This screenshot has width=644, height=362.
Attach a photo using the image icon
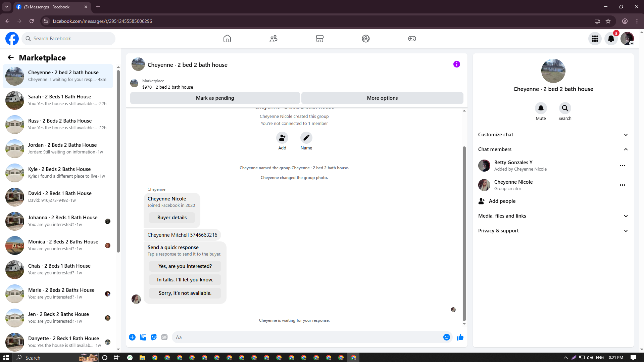pyautogui.click(x=143, y=337)
